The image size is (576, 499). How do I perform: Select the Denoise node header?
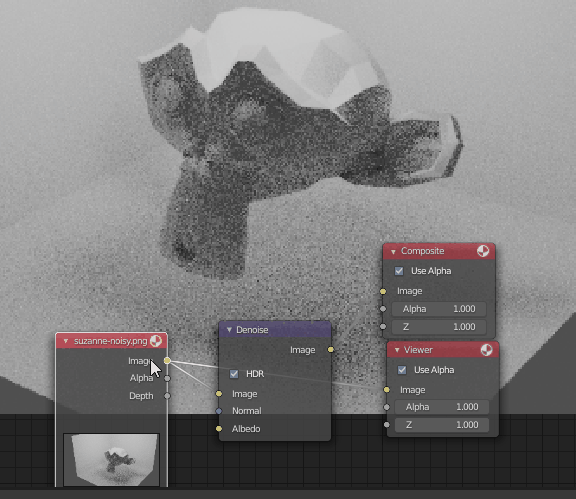click(275, 330)
